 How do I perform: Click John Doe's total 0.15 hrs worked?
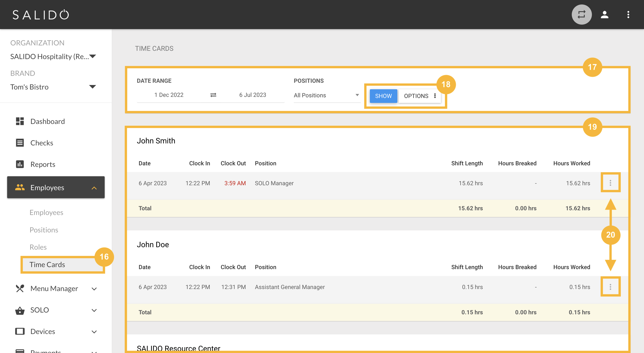(x=579, y=312)
